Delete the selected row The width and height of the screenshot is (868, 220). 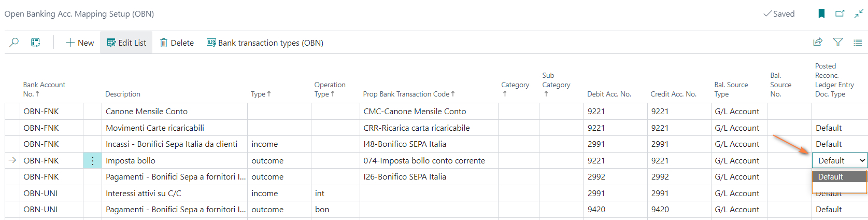[x=177, y=43]
